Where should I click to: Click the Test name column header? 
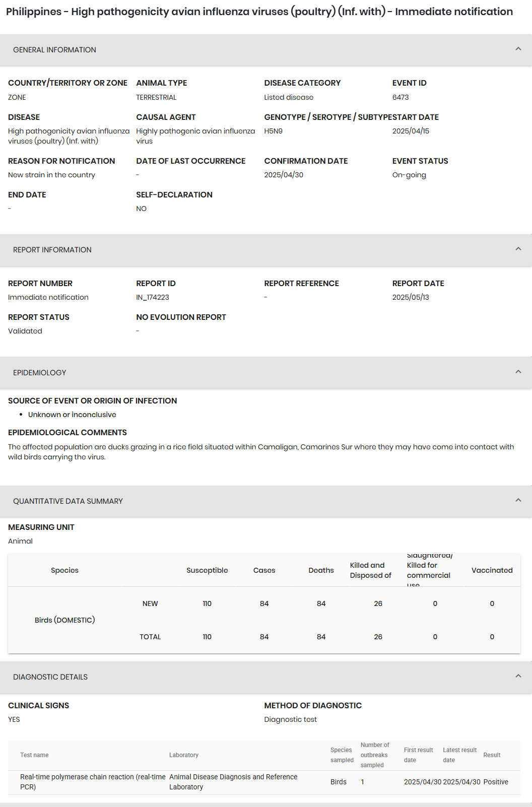point(34,755)
